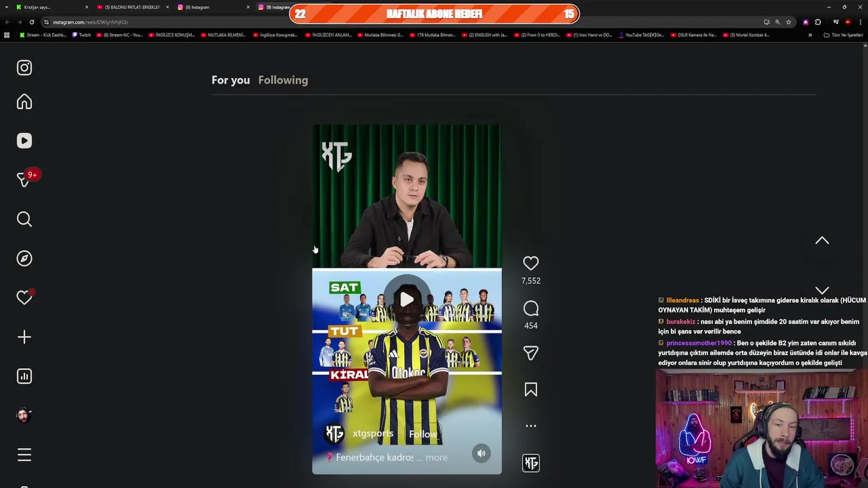Open Reels from the sidebar
Image resolution: width=868 pixels, height=488 pixels.
pyautogui.click(x=24, y=140)
